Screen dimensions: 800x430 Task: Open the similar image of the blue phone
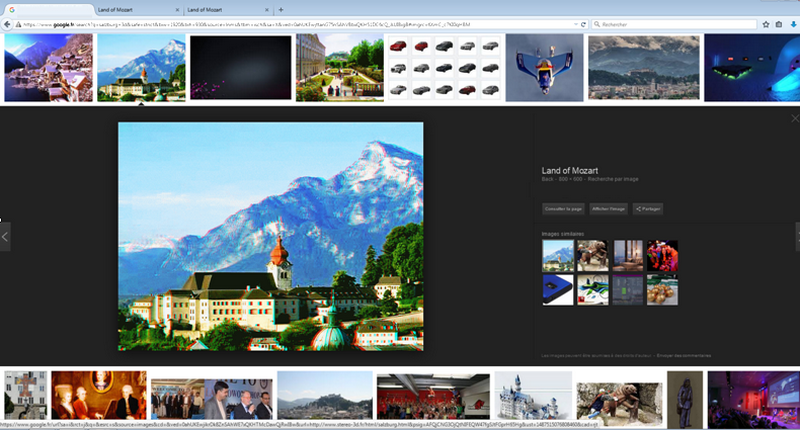click(558, 290)
